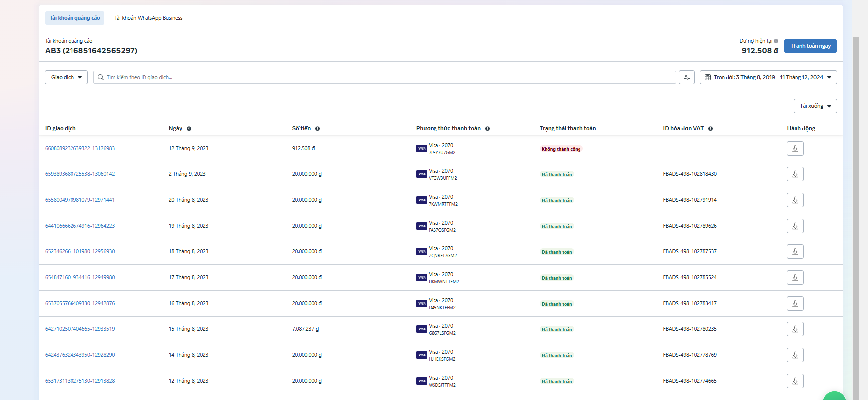This screenshot has width=868, height=400.
Task: Expand the Giao dịch dropdown
Action: (66, 78)
